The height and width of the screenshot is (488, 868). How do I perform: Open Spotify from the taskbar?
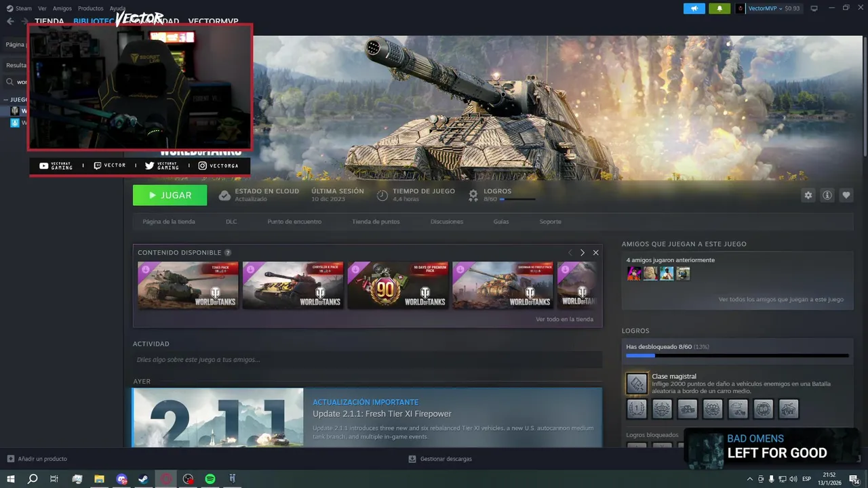tap(210, 479)
